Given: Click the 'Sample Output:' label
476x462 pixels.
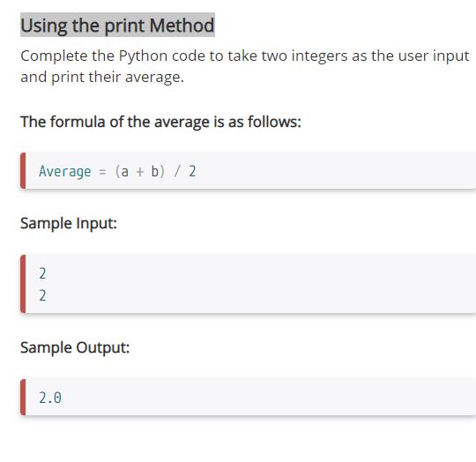Looking at the screenshot, I should tap(75, 348).
